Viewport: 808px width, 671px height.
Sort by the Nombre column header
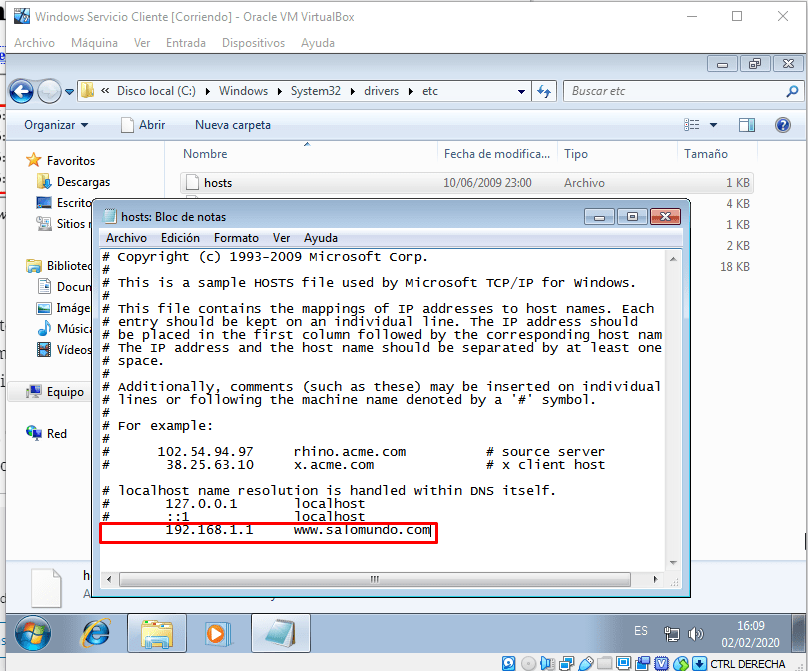206,154
